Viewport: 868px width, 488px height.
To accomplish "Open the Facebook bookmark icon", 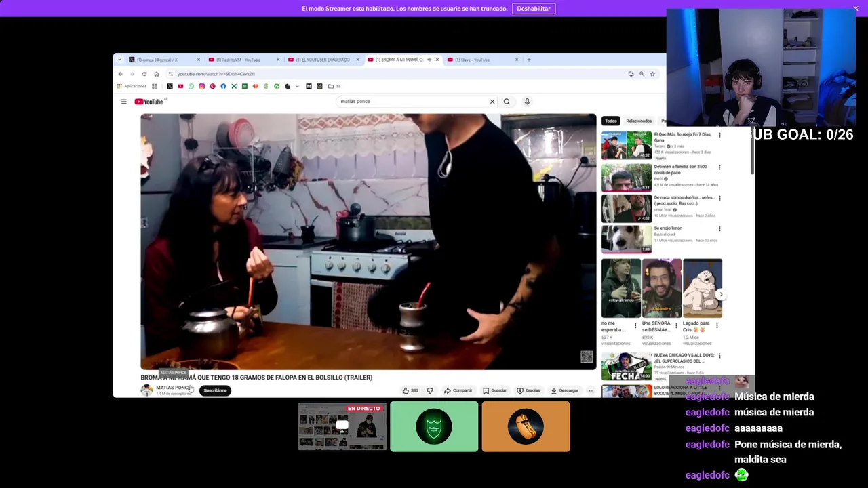I will point(223,86).
